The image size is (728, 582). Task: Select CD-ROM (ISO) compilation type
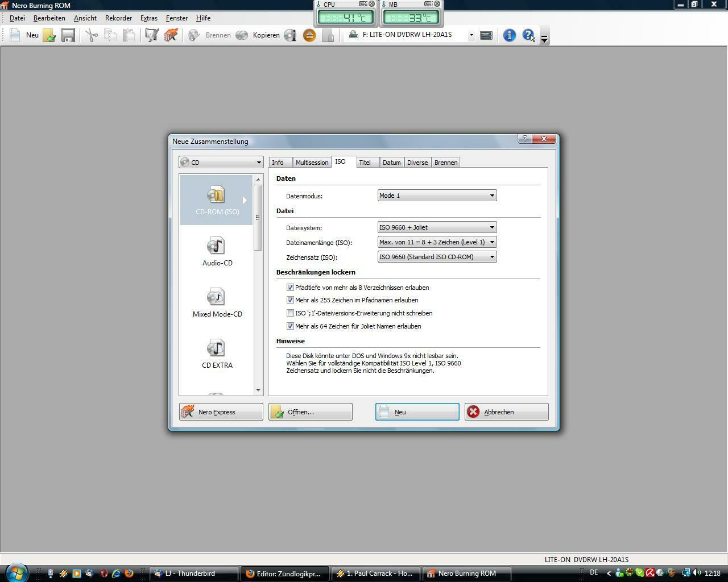coord(216,199)
